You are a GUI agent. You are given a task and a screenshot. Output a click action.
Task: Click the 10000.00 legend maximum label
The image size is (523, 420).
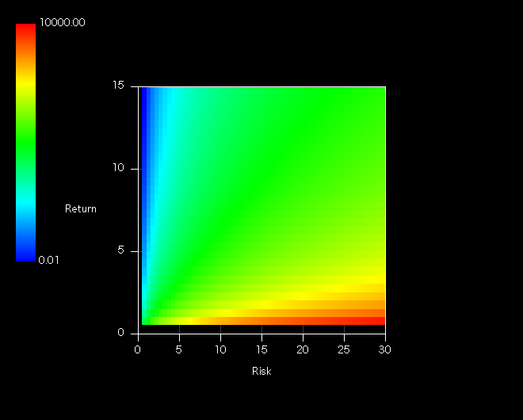63,23
